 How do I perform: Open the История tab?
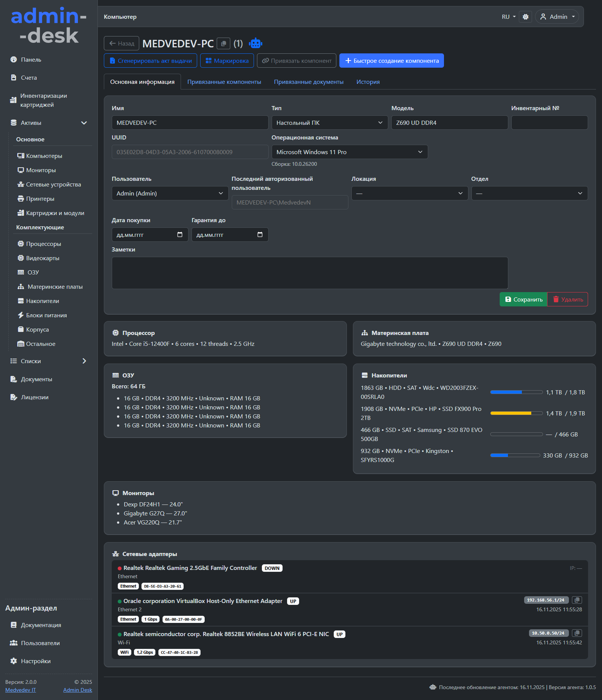coord(368,82)
